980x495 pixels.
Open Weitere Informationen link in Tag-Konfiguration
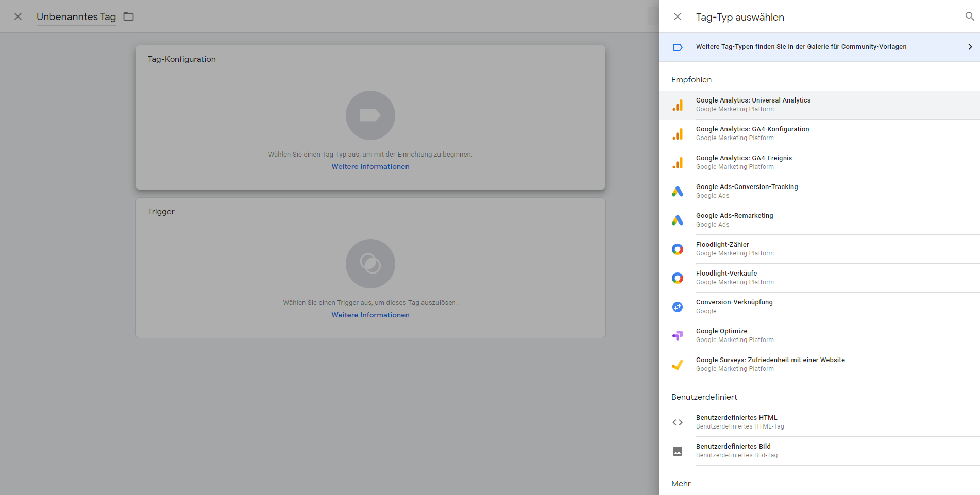pos(370,167)
